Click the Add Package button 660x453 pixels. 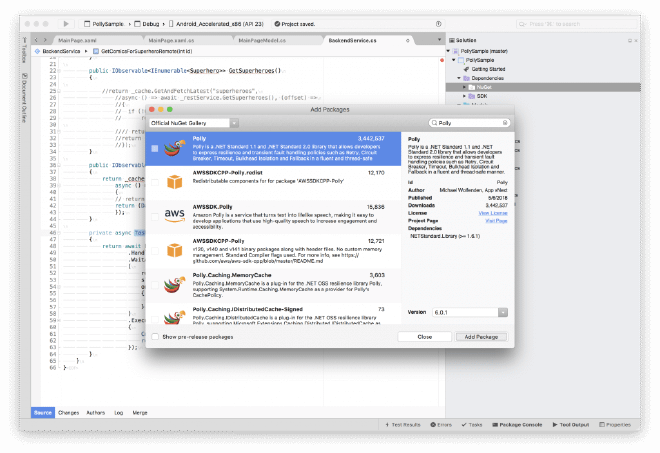click(x=481, y=337)
